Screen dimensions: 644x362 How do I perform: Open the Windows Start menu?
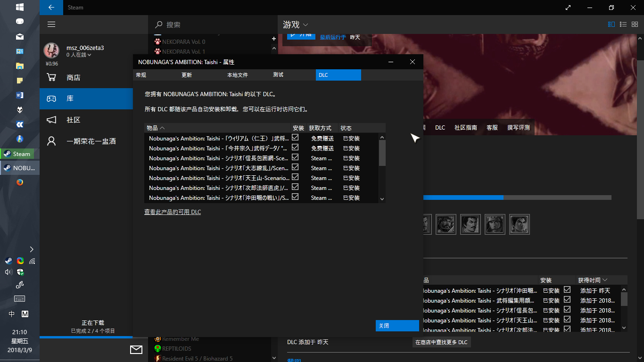pyautogui.click(x=20, y=7)
